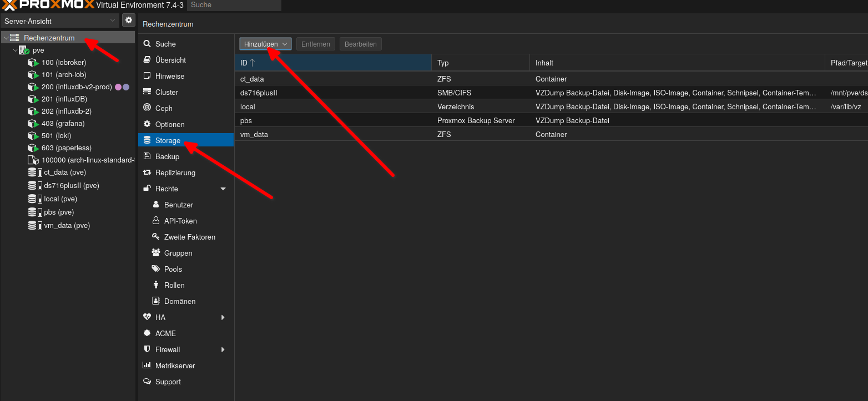Click template icon of 100000 arch-linux-standard
Viewport: 868px width, 401px height.
coord(33,160)
